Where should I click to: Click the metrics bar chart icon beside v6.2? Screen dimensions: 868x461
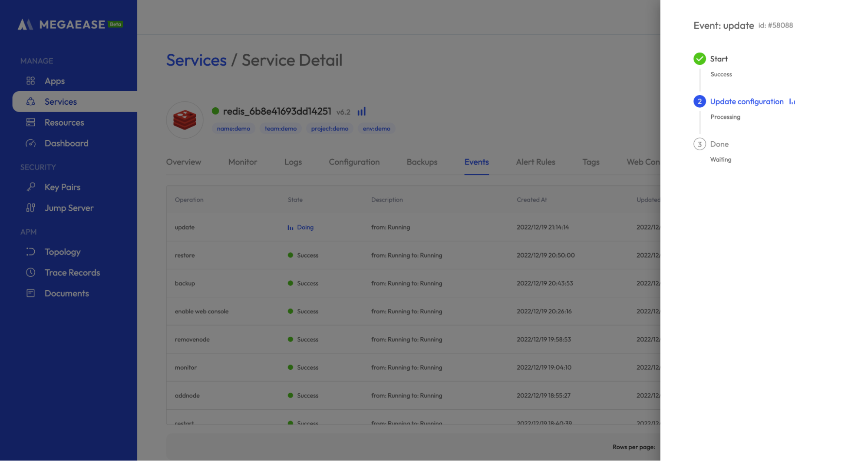361,112
